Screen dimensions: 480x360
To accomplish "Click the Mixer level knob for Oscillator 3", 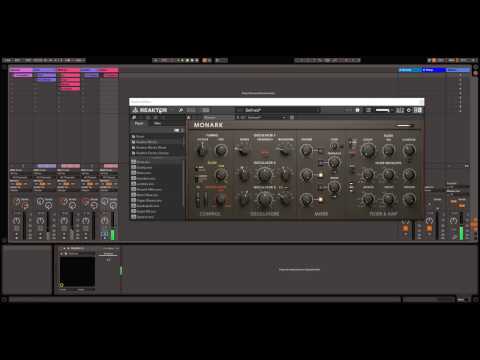I will point(306,199).
